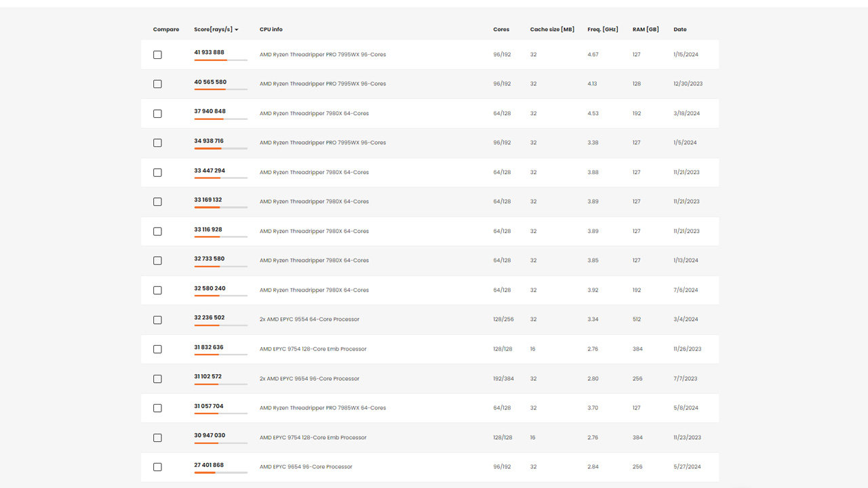Click the frequency value 4.53

tap(593, 114)
